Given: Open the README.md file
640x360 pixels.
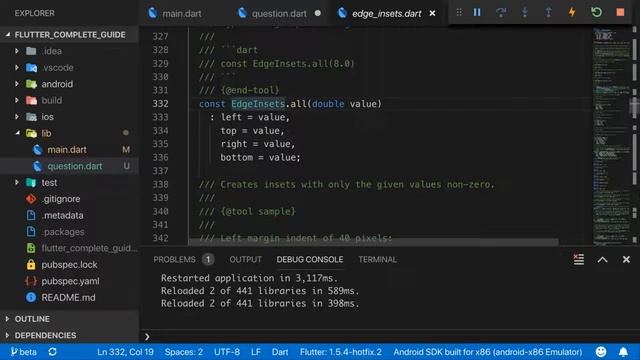Looking at the screenshot, I should (x=69, y=298).
